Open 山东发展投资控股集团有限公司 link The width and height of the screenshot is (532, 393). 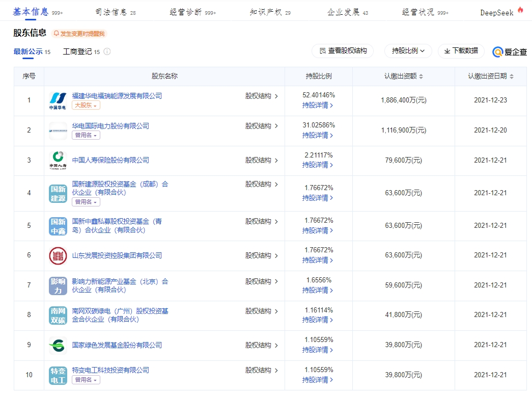coord(117,255)
